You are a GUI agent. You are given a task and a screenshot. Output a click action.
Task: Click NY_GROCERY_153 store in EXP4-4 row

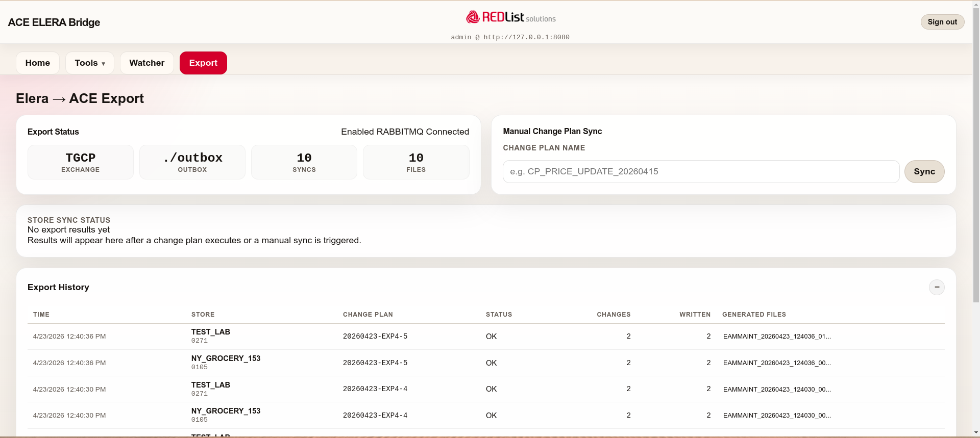(226, 411)
